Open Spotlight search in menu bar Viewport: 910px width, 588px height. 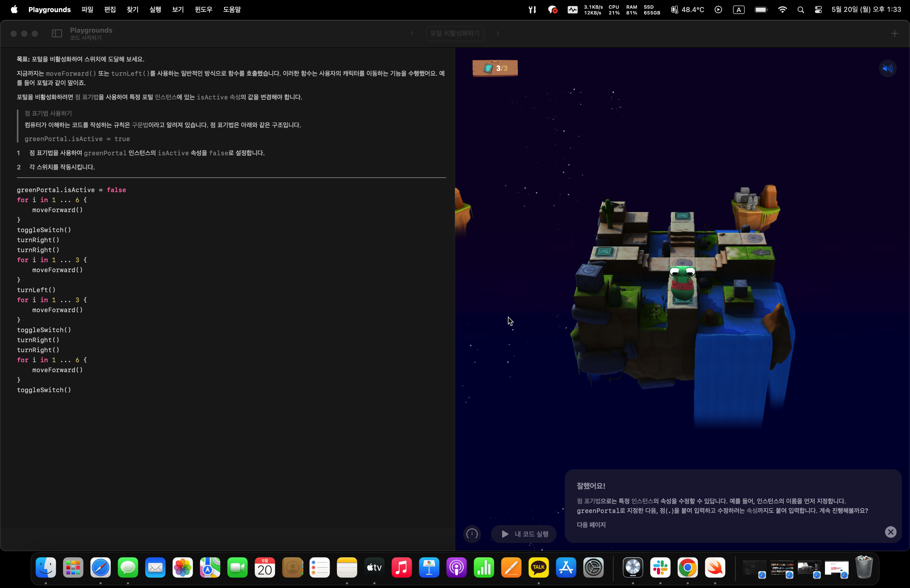click(x=801, y=9)
